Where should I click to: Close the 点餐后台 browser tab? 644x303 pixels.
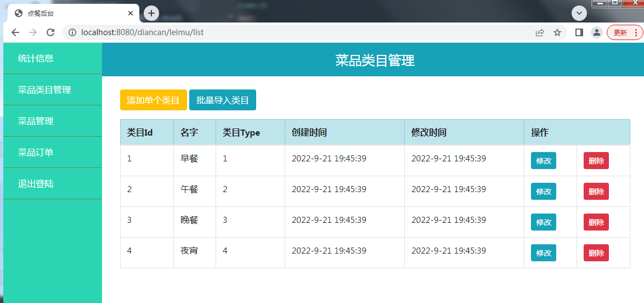coord(131,13)
